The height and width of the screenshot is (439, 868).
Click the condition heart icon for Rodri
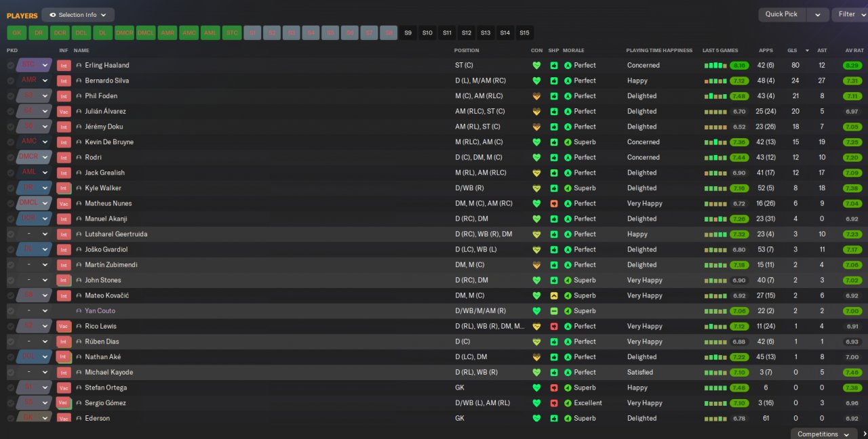[x=536, y=158]
